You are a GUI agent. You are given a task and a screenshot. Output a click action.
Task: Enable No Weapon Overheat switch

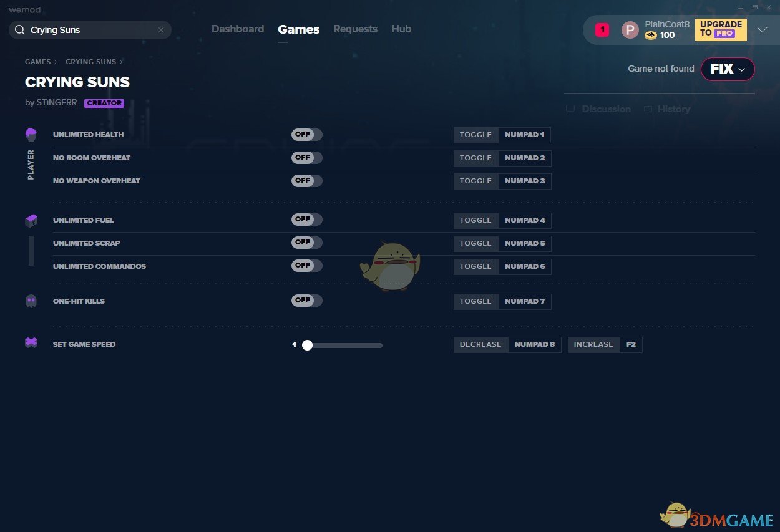click(x=307, y=181)
